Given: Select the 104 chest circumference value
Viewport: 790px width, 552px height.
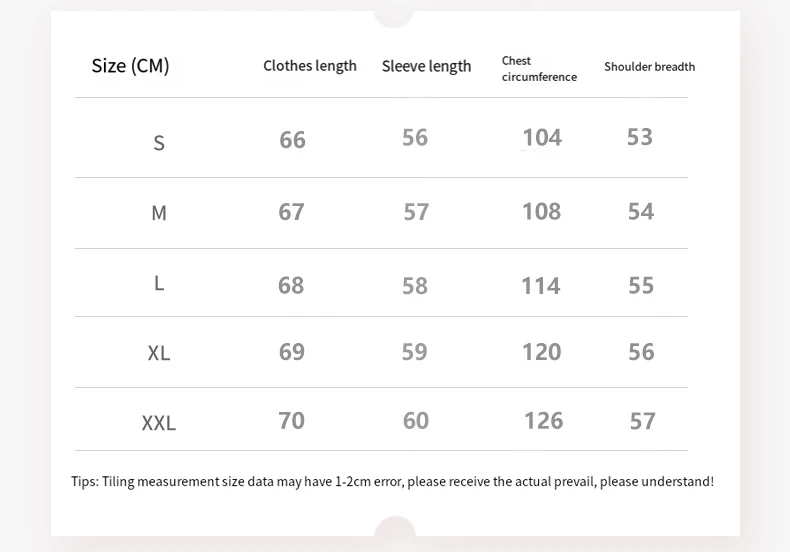Looking at the screenshot, I should point(542,137).
